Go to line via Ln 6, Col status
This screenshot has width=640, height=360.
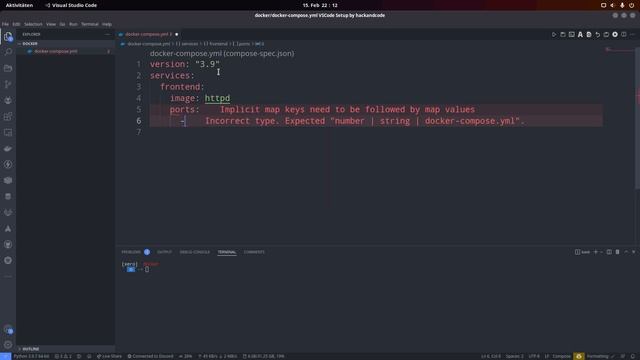click(x=491, y=356)
